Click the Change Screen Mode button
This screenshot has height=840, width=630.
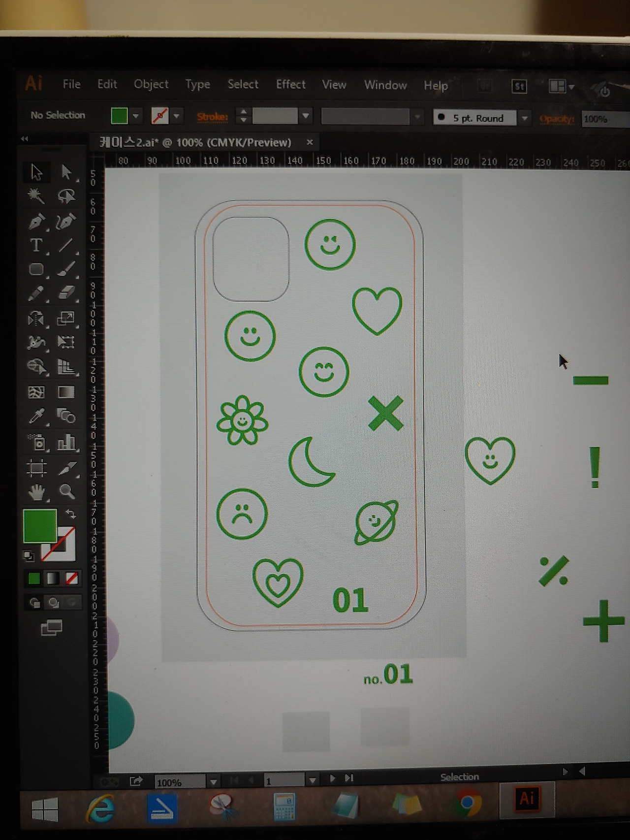(x=52, y=628)
